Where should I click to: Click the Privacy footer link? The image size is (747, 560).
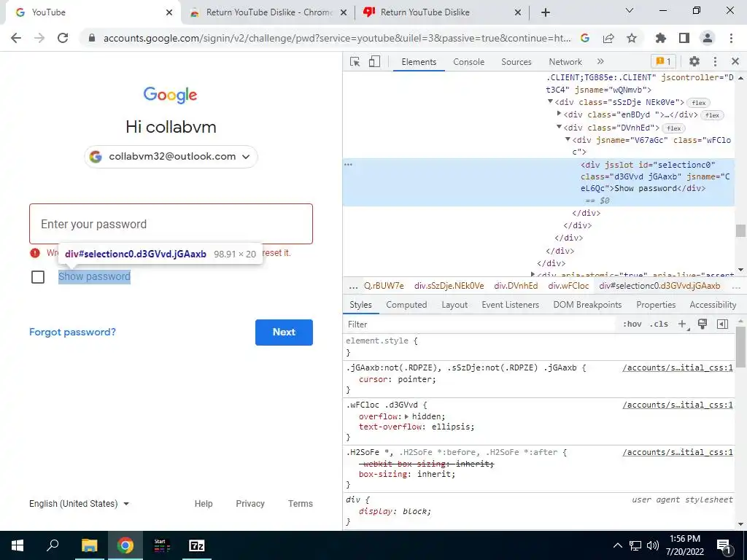point(250,504)
